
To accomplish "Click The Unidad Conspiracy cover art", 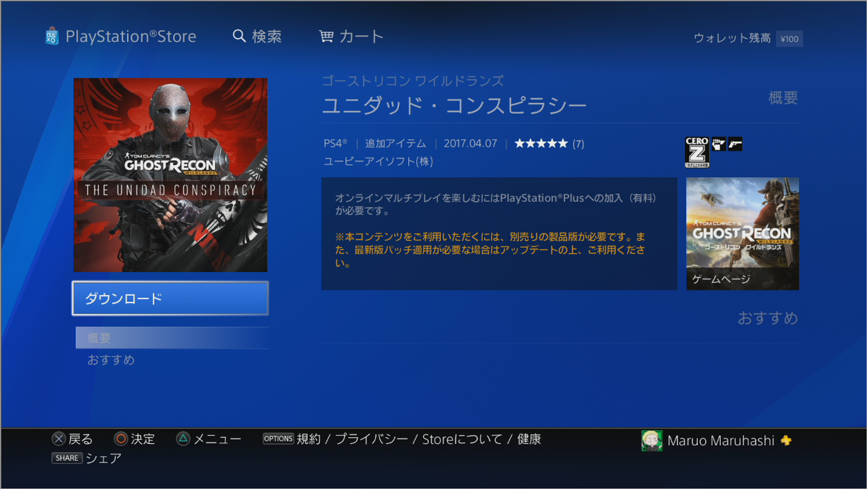I will 170,175.
